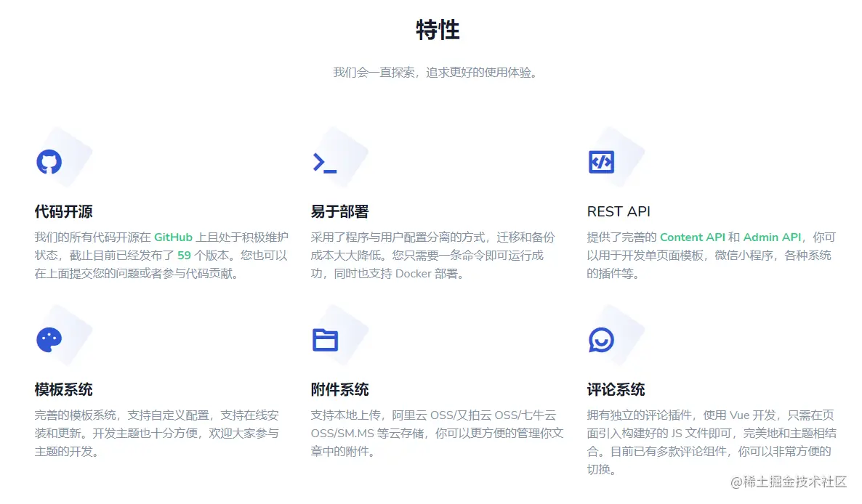The image size is (862, 504).
Task: Click the green 59 versions link
Action: (x=184, y=256)
